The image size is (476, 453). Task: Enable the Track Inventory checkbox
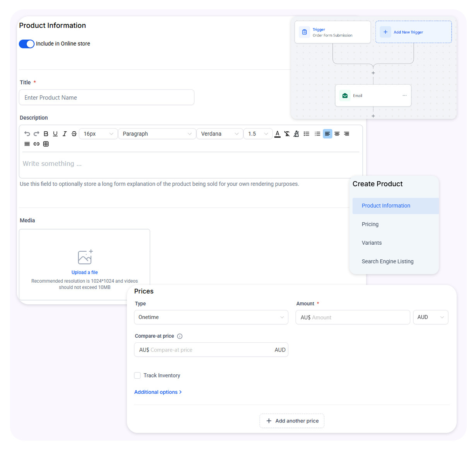coord(137,375)
